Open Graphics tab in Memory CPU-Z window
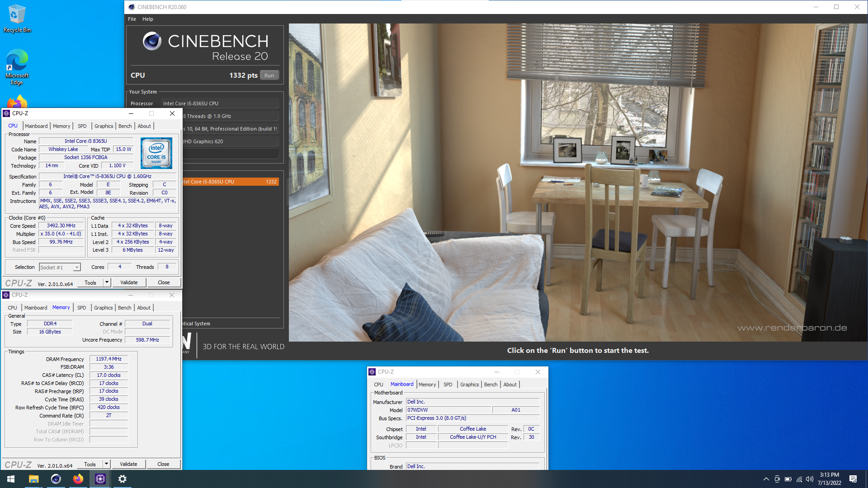 click(104, 308)
